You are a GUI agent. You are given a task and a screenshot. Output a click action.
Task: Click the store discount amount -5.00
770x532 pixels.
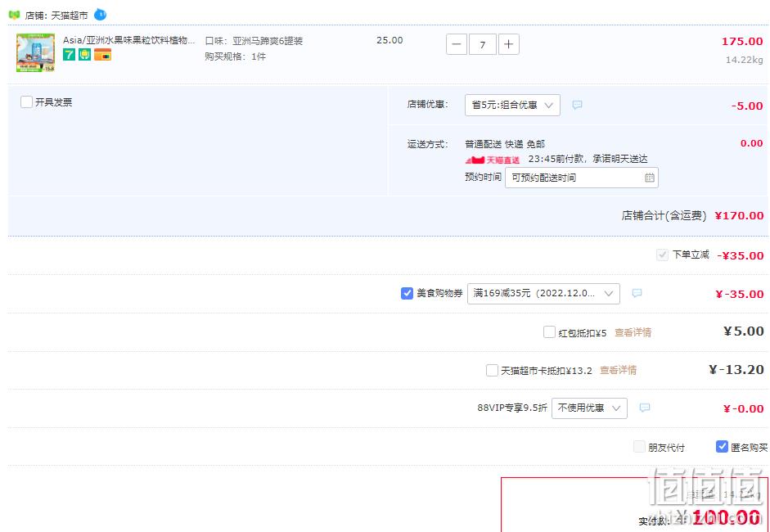(x=747, y=106)
